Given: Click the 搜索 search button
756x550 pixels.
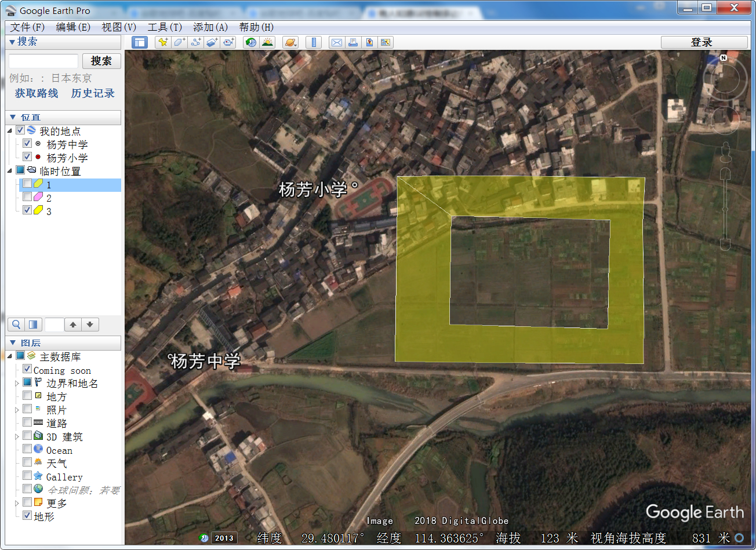Looking at the screenshot, I should (101, 61).
